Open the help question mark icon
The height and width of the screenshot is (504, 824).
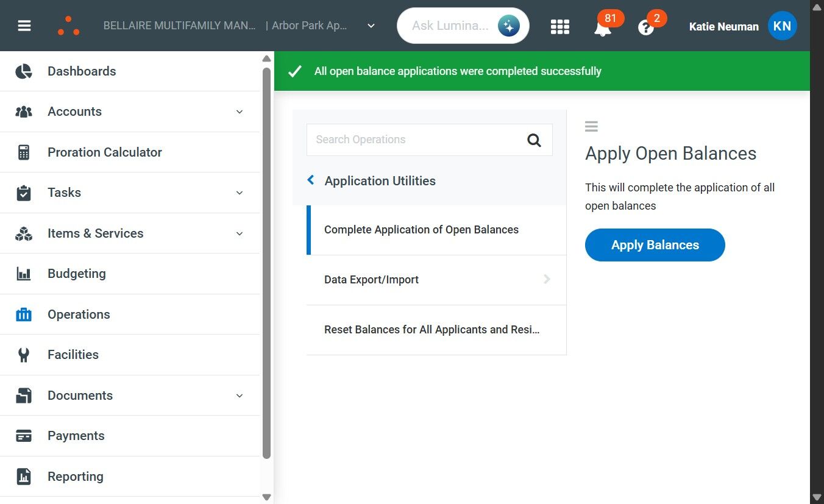(646, 27)
